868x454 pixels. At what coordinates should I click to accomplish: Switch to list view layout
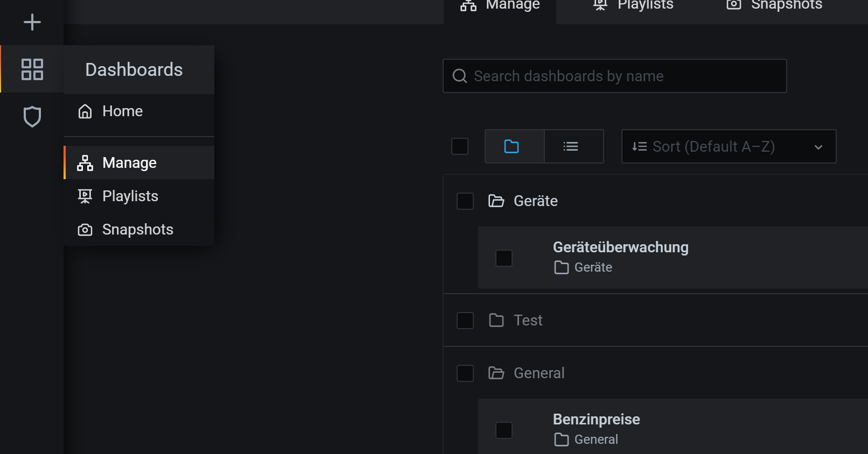click(x=573, y=146)
